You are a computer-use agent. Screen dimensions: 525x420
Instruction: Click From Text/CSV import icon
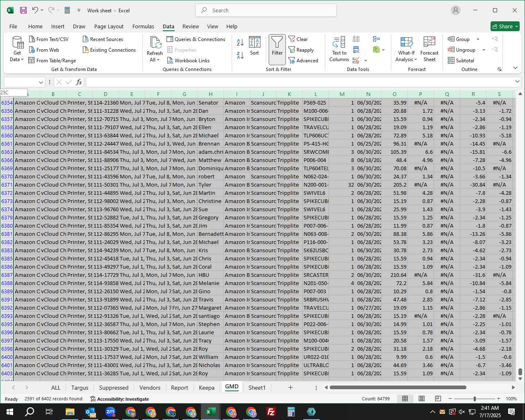click(32, 39)
